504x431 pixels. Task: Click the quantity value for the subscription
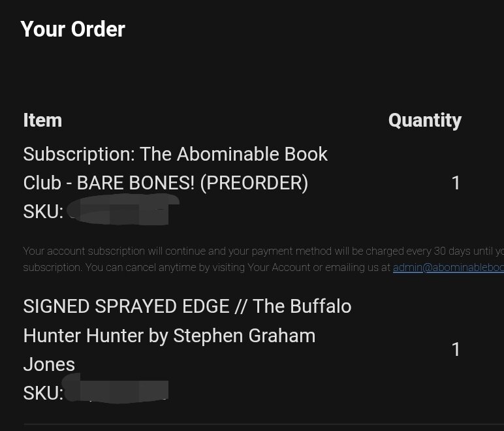point(456,183)
